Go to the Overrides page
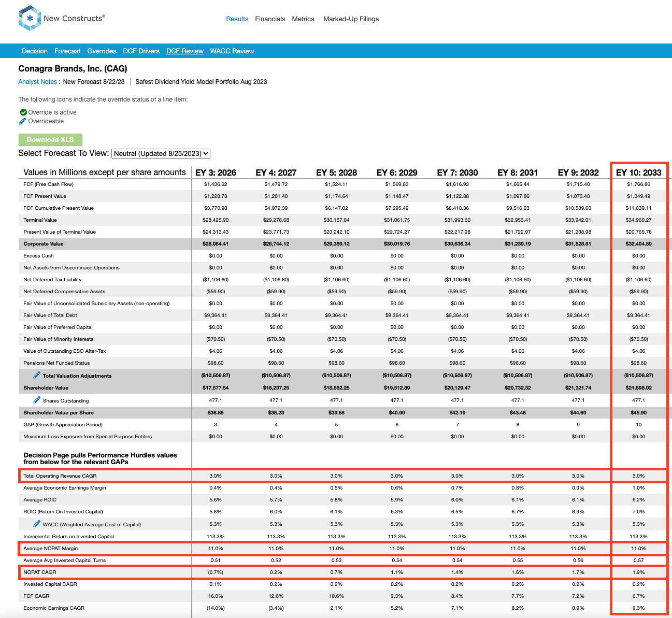 click(x=102, y=51)
